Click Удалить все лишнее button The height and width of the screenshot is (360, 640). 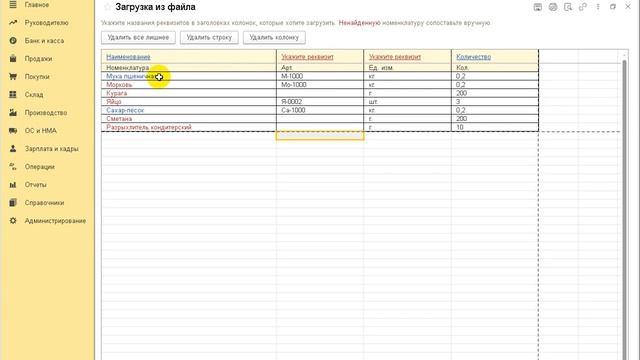(x=138, y=37)
